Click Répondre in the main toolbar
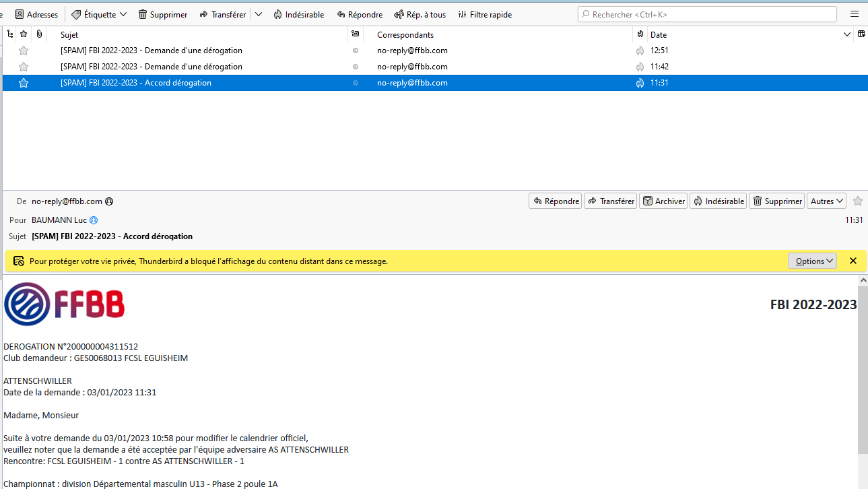 point(360,14)
